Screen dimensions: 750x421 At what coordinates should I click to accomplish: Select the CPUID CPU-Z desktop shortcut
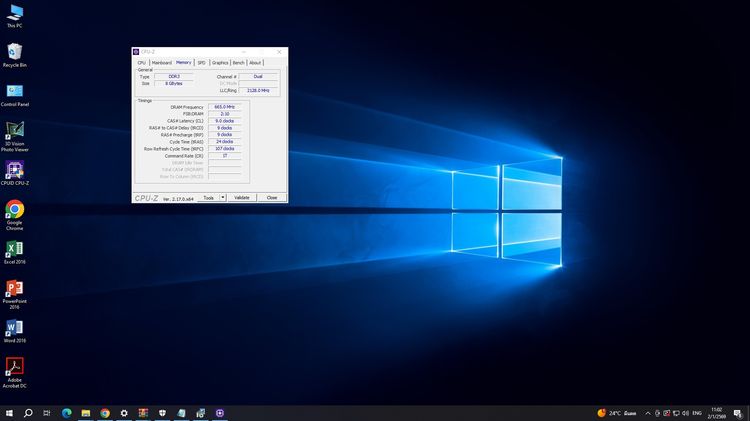click(x=15, y=170)
